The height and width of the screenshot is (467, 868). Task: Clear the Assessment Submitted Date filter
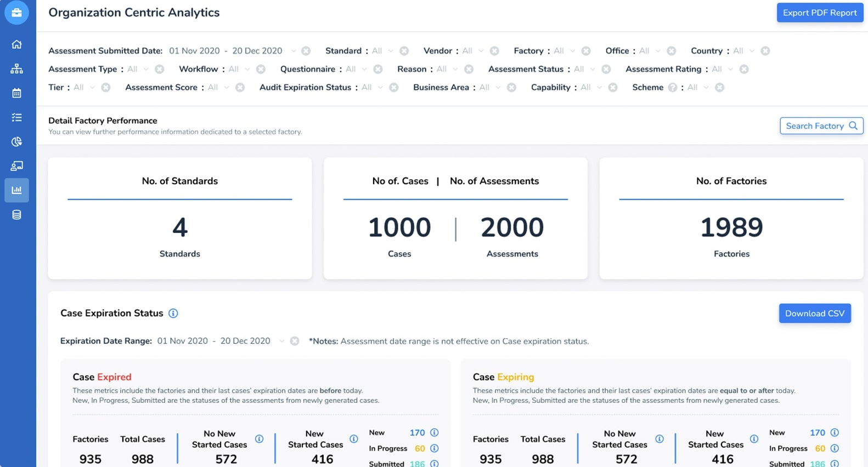[306, 51]
